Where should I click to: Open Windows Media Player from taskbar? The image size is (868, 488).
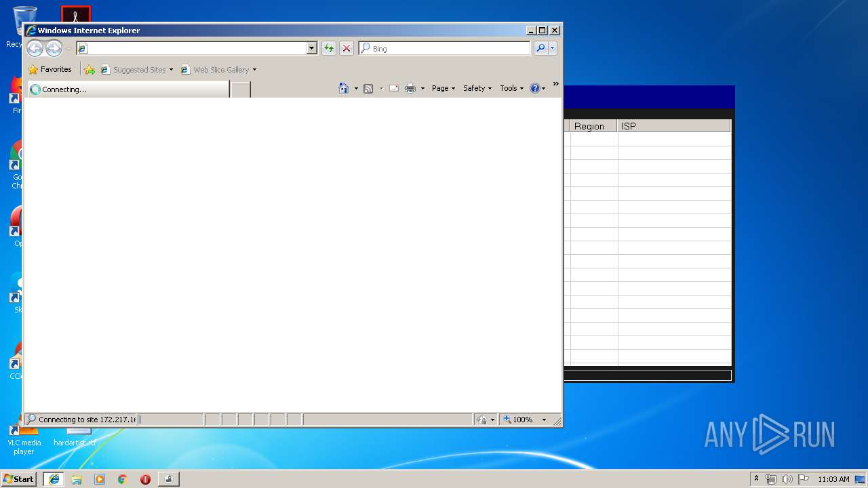[x=100, y=479]
